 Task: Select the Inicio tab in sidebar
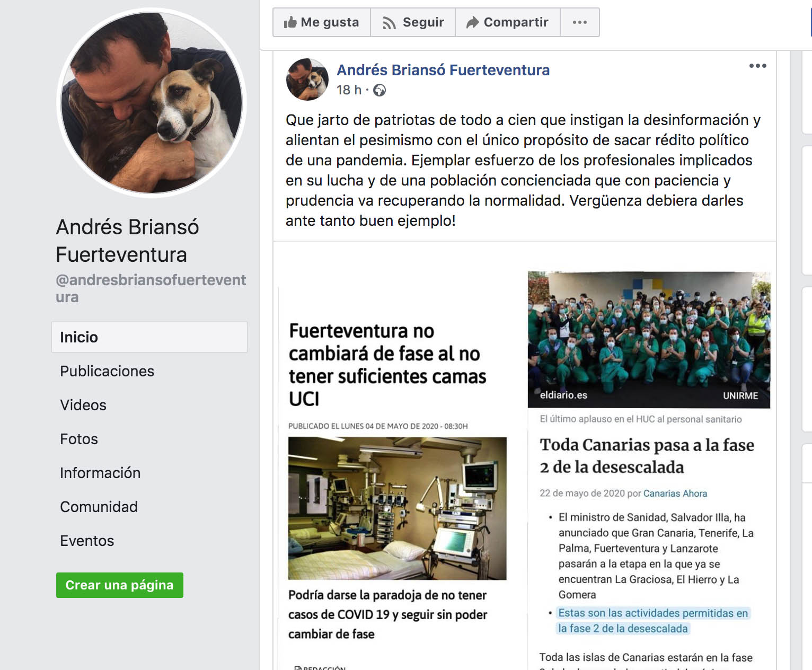149,337
